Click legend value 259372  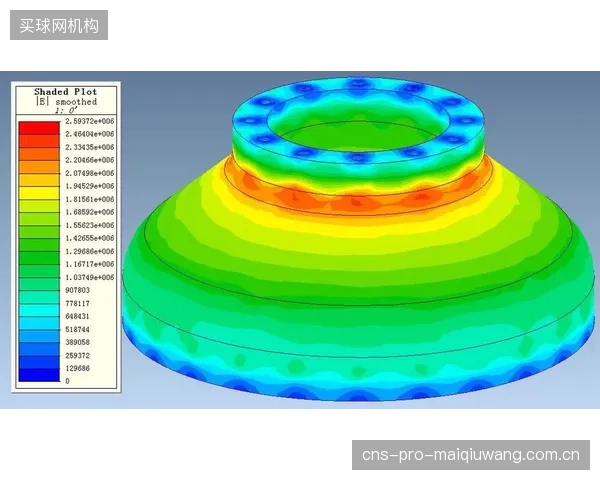click(77, 356)
